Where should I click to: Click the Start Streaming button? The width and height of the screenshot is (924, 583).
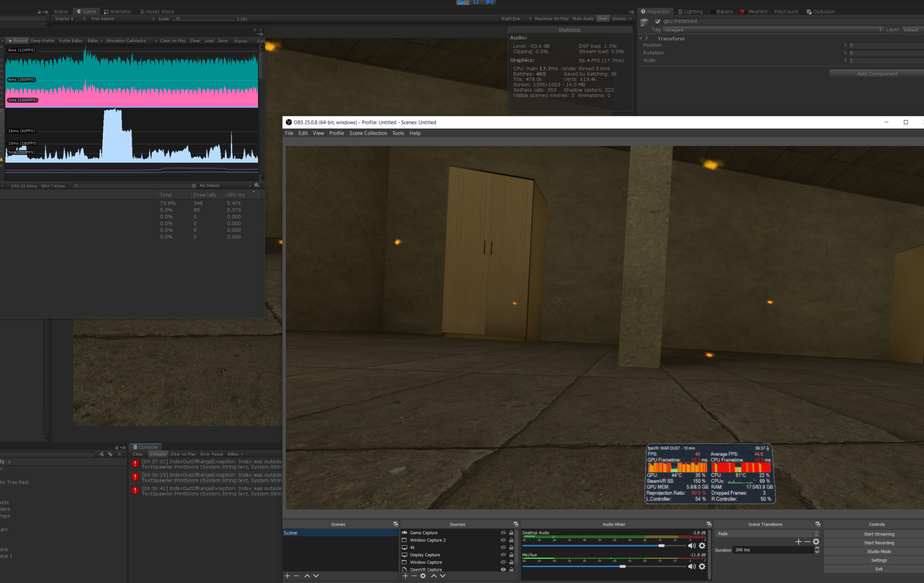point(879,534)
